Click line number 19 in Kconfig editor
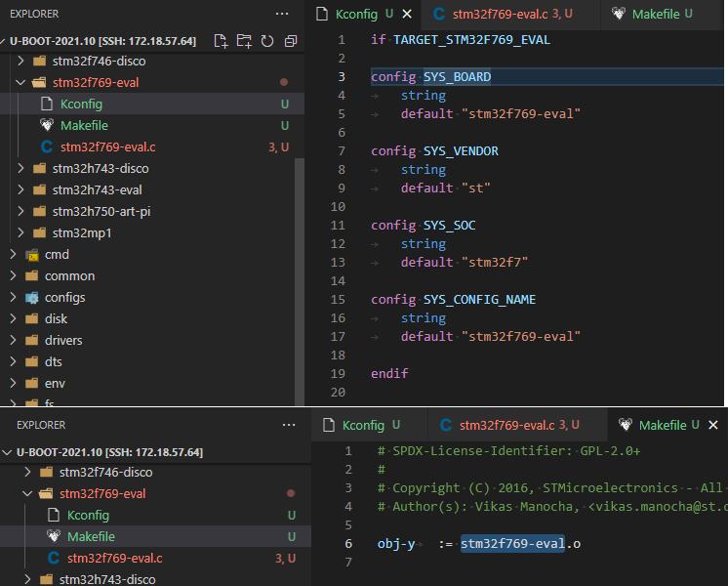This screenshot has width=728, height=586. pos(338,374)
